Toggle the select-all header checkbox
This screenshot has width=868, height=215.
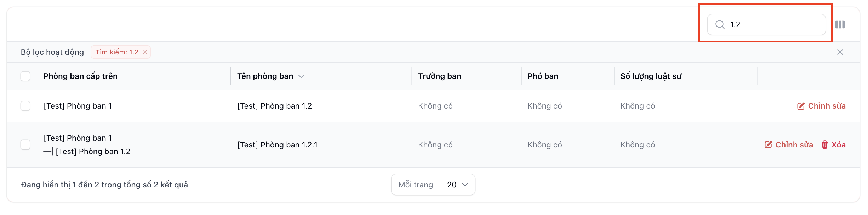pyautogui.click(x=25, y=76)
